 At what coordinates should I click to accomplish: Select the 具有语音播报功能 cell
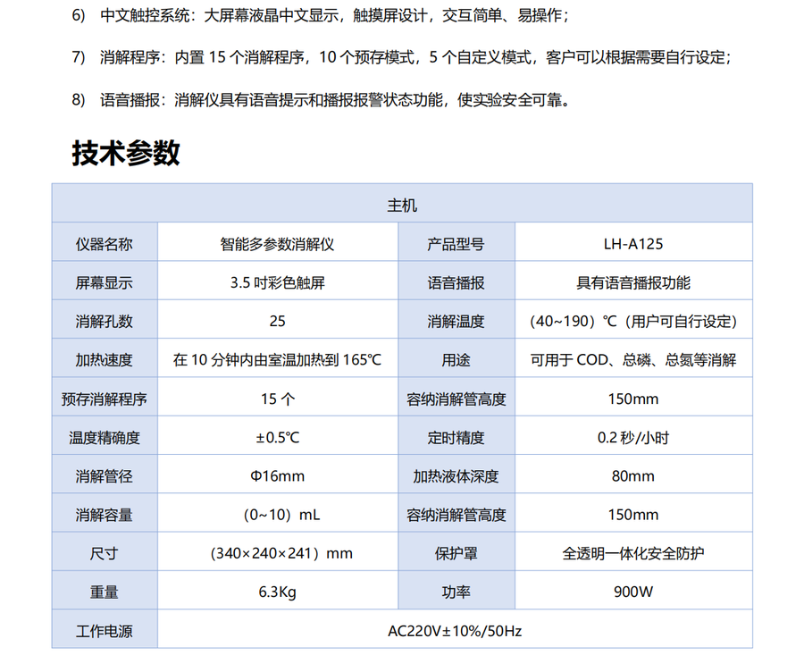tap(633, 281)
